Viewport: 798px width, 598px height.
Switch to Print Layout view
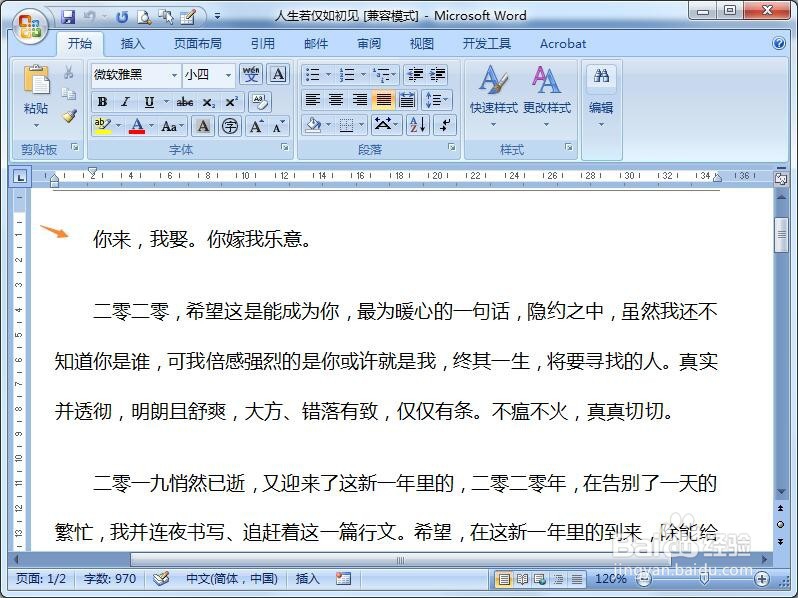(503, 579)
